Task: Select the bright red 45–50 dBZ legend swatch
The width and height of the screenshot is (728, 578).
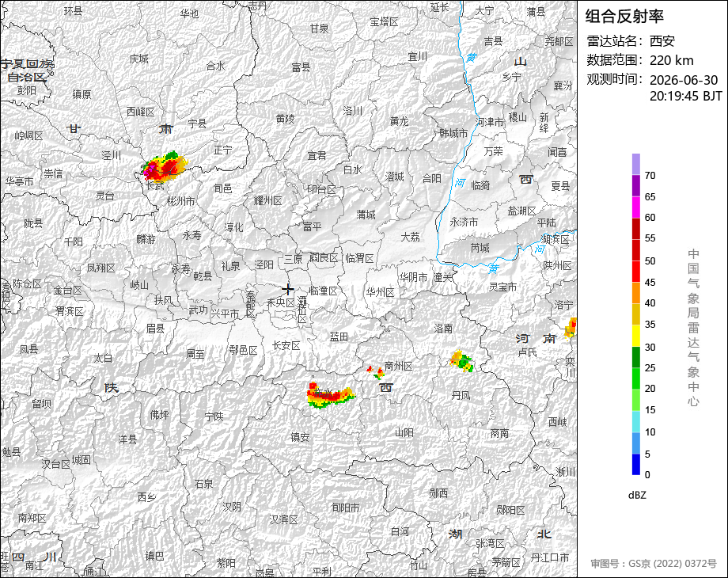Action: click(636, 272)
